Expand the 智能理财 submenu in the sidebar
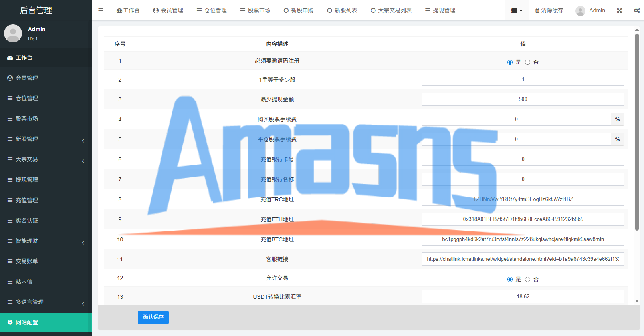This screenshot has width=644, height=336. (x=46, y=241)
